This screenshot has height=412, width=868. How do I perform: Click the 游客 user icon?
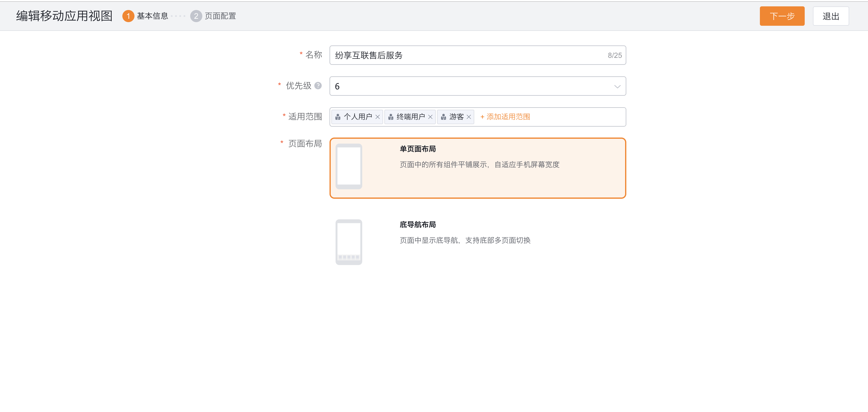click(443, 117)
